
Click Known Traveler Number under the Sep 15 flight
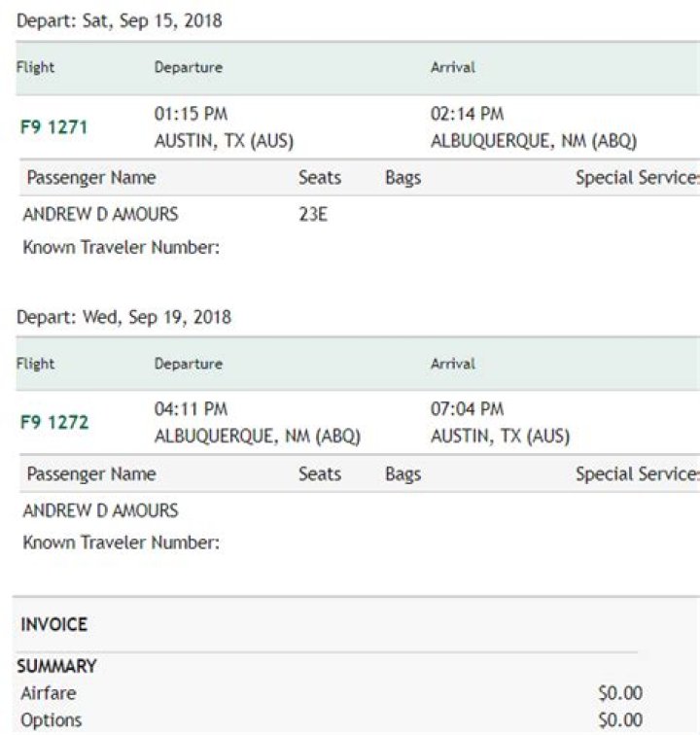tap(121, 248)
